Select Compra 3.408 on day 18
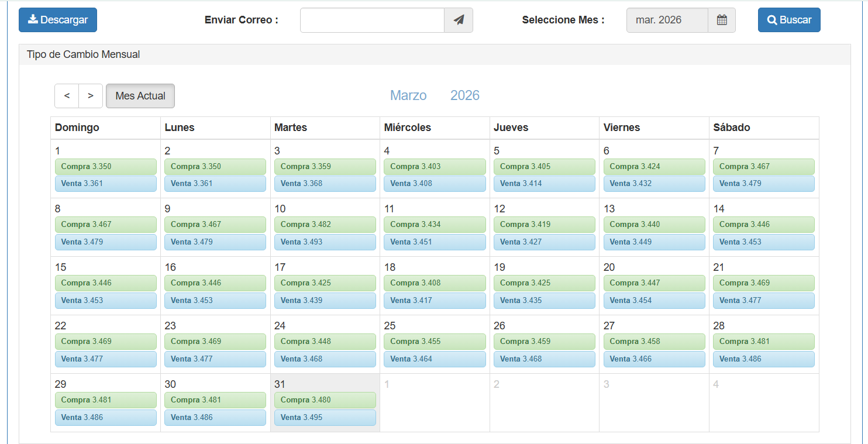The image size is (868, 444). [435, 283]
